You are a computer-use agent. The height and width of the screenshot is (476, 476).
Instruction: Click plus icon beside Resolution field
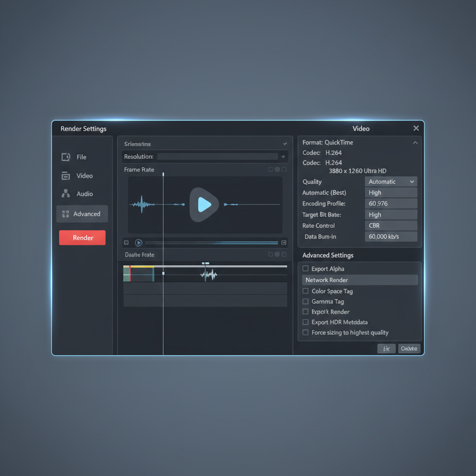[283, 157]
